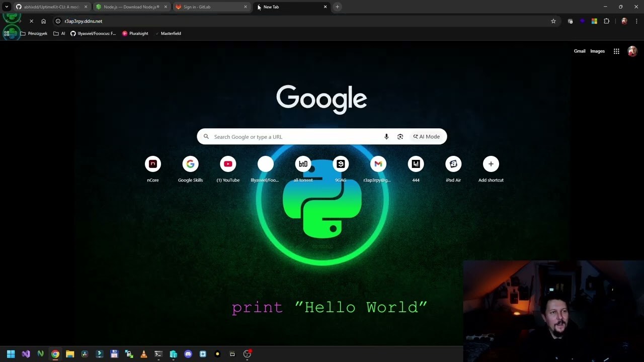
Task: Open the Illyasviel/Fooocus bookmark
Action: [93, 33]
